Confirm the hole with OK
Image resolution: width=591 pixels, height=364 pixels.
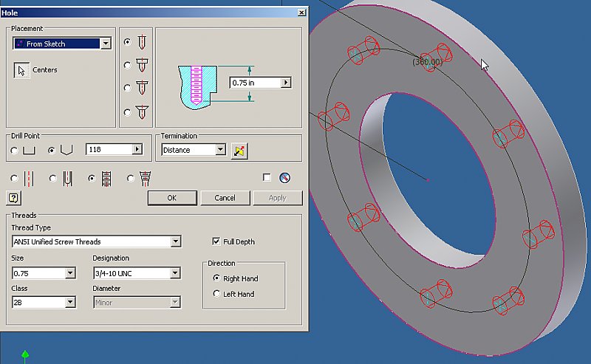172,198
